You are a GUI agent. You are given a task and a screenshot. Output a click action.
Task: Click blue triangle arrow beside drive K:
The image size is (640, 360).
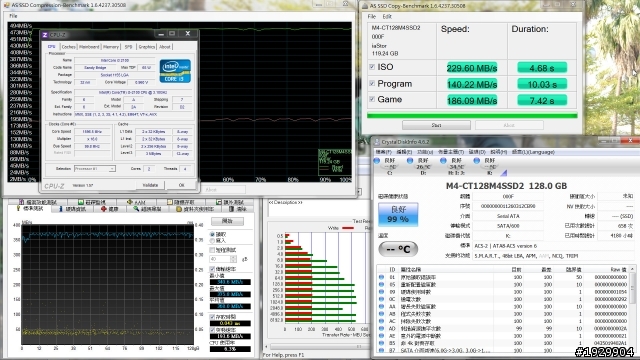click(x=504, y=173)
